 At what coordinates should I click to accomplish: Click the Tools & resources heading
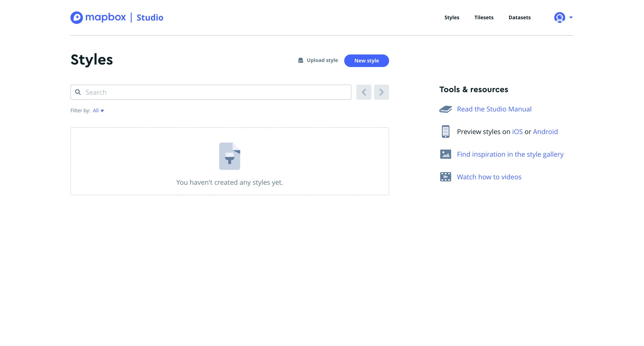(x=474, y=89)
